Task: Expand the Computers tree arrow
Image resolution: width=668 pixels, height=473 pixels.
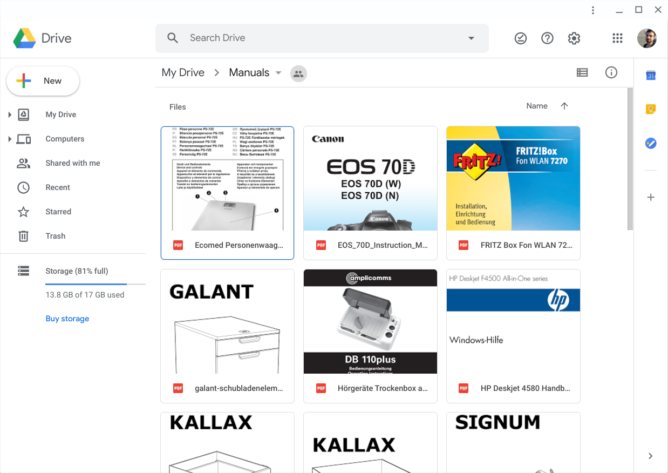Action: click(x=9, y=139)
